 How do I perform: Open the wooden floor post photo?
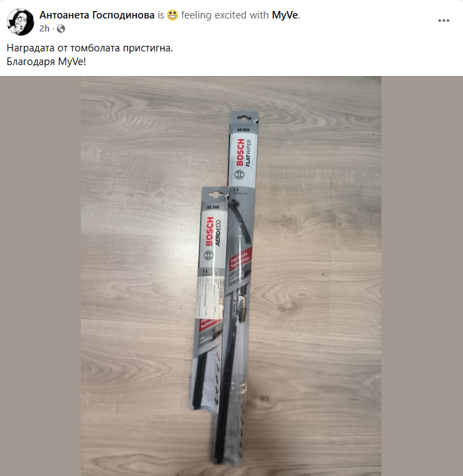coord(231,276)
